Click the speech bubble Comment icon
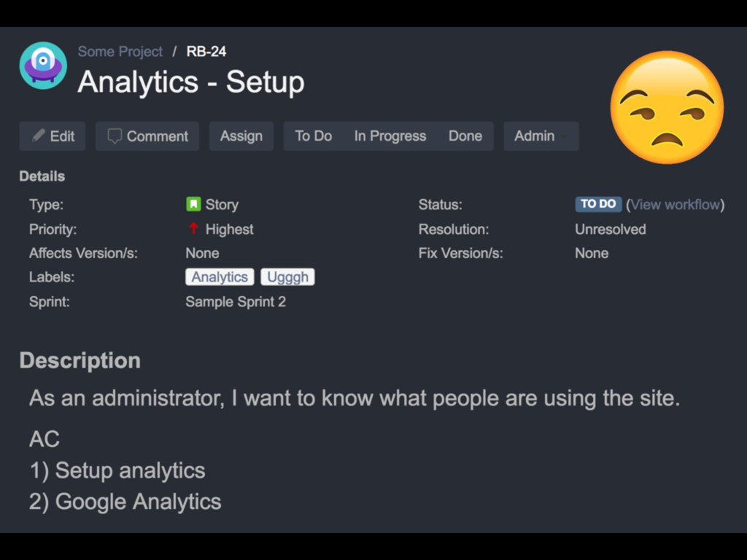This screenshot has width=747, height=560. point(115,136)
